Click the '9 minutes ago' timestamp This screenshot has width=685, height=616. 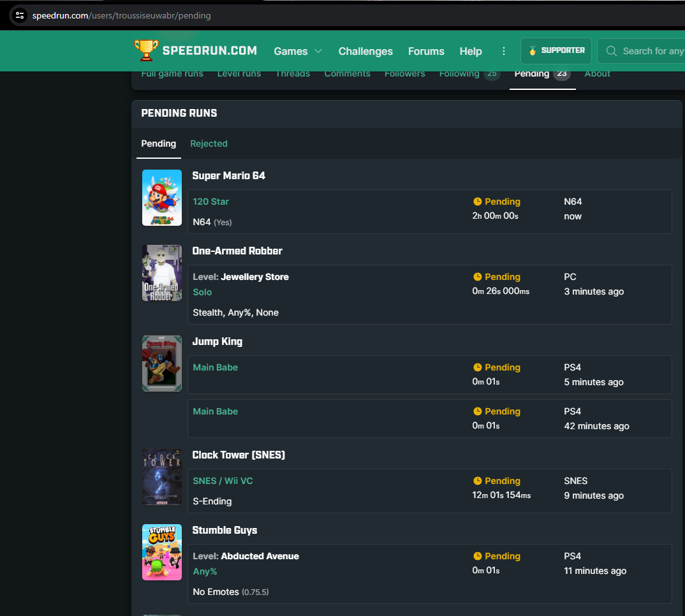pos(594,495)
